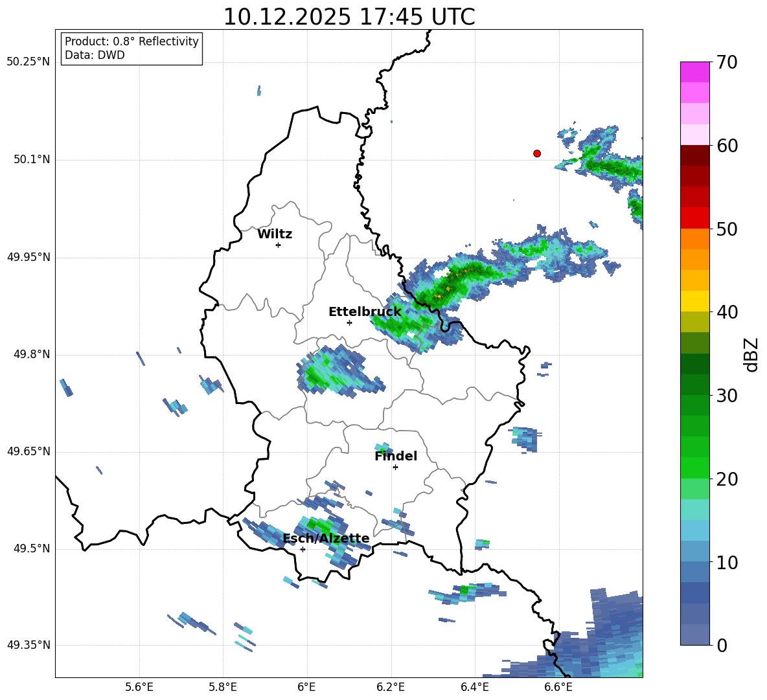
Task: Click the dBZ colorbar axis label
Action: point(751,354)
